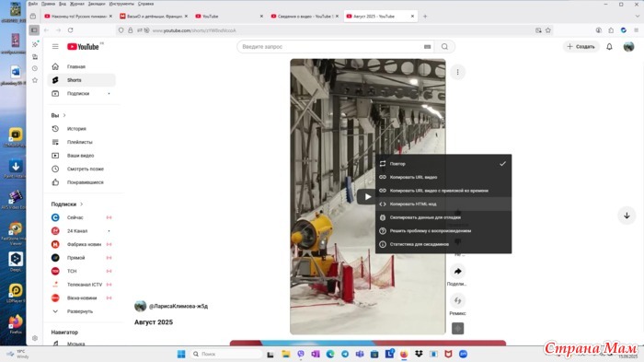Choose Копировать HTML-код

pos(443,204)
